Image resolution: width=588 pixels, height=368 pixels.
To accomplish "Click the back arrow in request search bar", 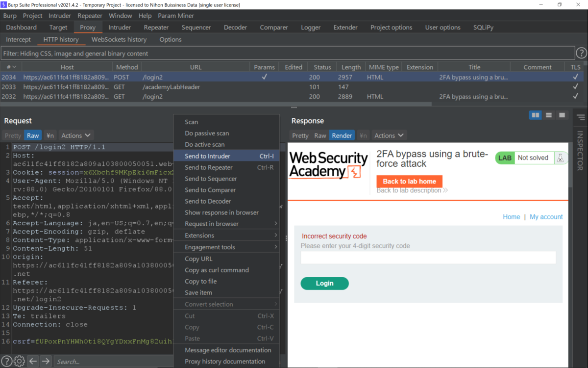I will coord(33,361).
